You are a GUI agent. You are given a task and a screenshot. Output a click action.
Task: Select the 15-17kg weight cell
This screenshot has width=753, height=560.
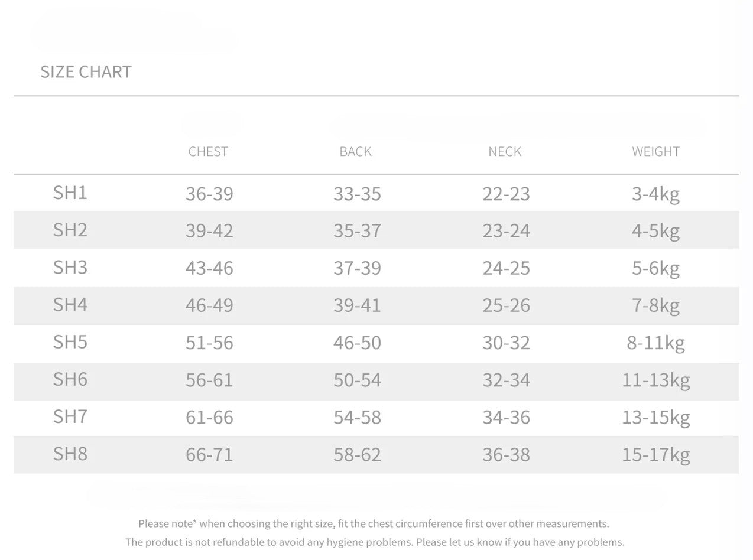(655, 454)
